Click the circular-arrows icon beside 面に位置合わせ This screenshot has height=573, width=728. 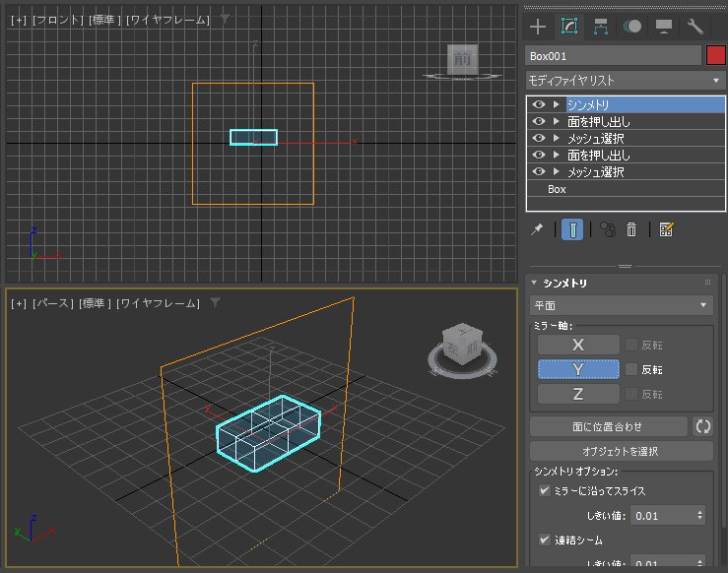[x=702, y=426]
